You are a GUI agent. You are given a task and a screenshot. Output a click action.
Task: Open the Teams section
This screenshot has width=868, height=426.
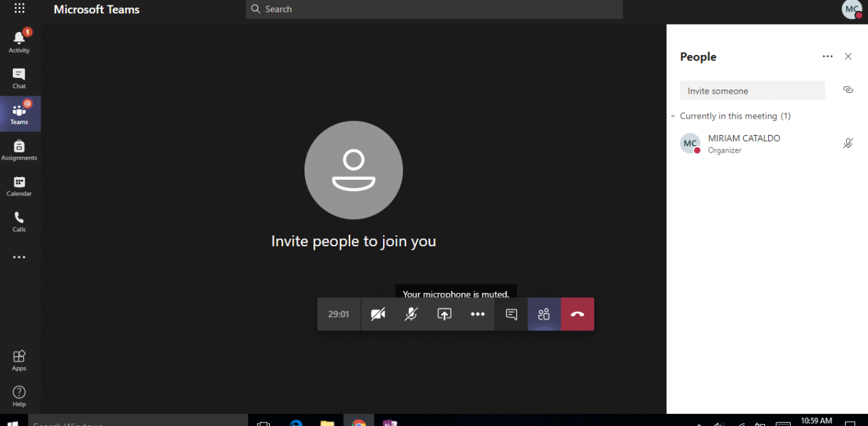[x=19, y=113]
